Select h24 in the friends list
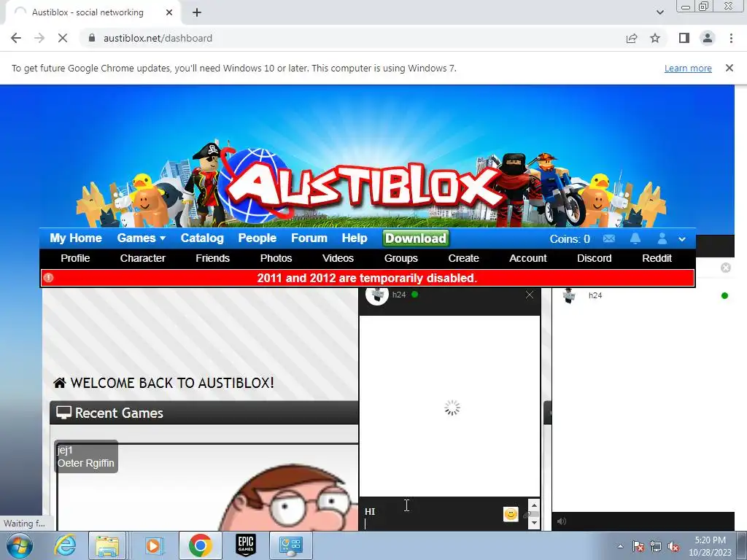This screenshot has width=747, height=560. click(643, 296)
